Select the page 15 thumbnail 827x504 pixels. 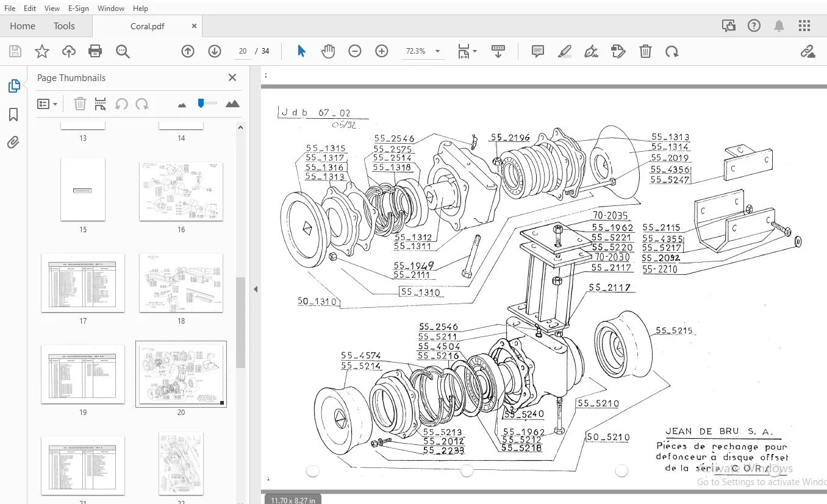coord(83,190)
